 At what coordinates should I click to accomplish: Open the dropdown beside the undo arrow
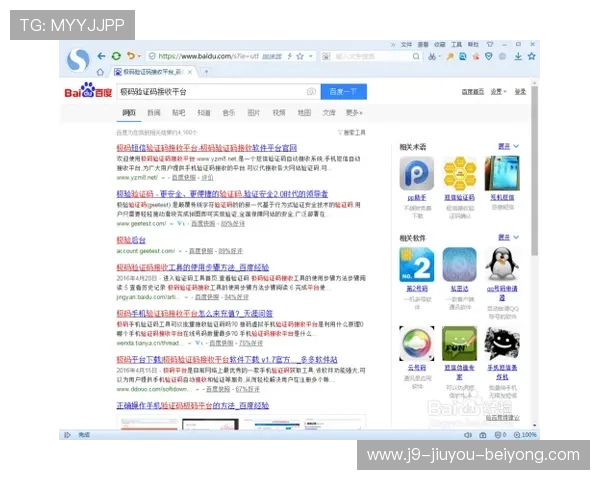(139, 56)
